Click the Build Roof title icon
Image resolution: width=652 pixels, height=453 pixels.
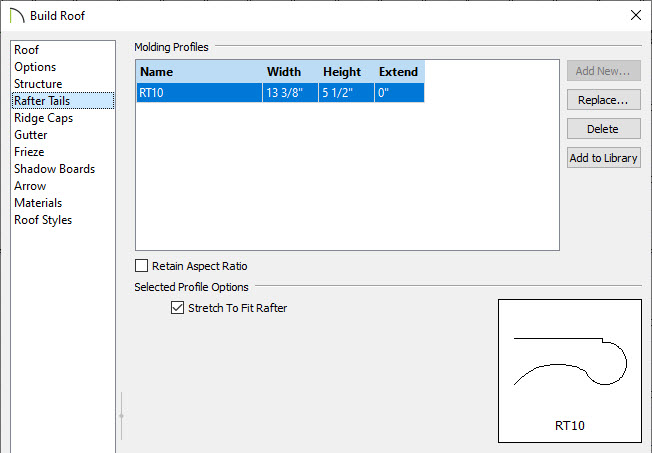[x=17, y=16]
